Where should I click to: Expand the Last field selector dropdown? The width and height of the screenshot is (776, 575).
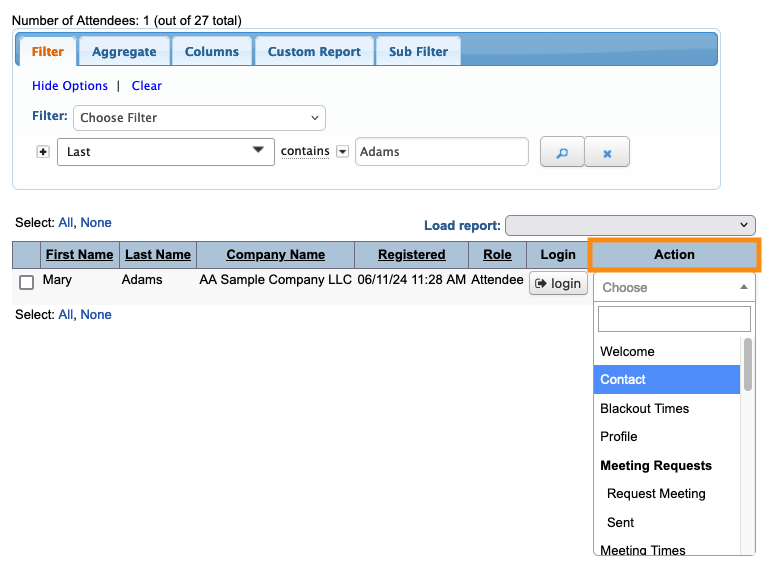(x=165, y=152)
